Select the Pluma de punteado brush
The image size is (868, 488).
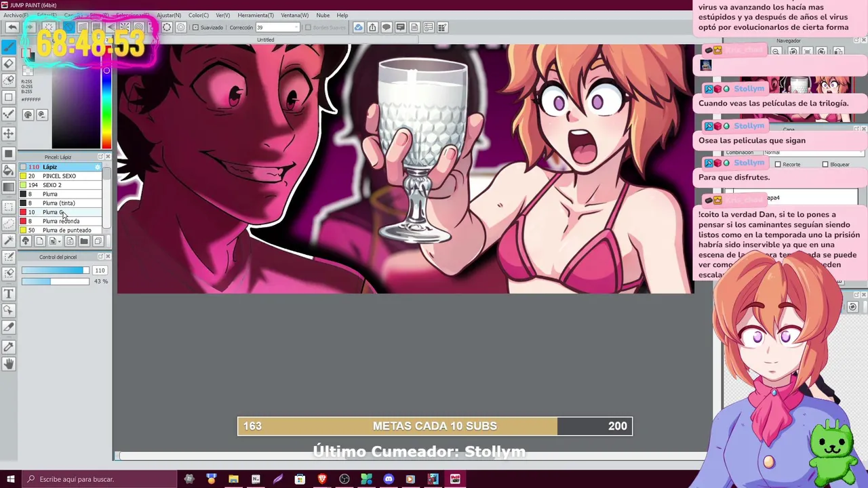pos(60,230)
